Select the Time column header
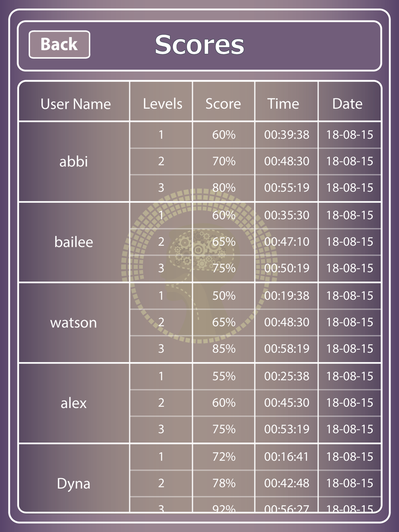Viewport: 399px width, 532px height. (283, 104)
